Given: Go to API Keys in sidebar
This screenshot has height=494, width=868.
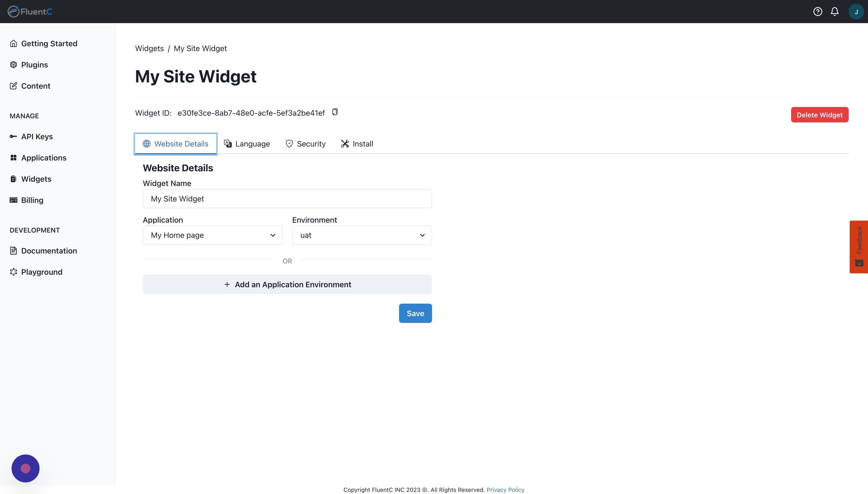Looking at the screenshot, I should click(37, 136).
